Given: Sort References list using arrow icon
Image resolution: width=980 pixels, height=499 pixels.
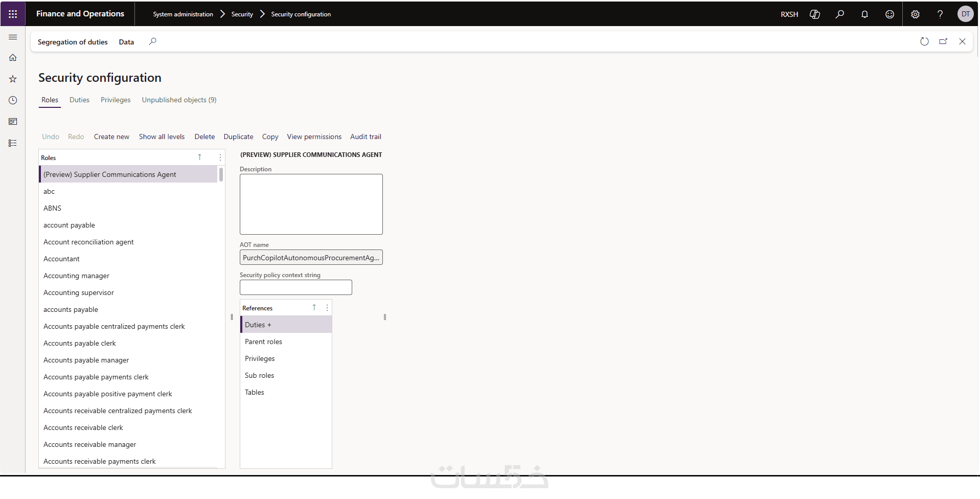Looking at the screenshot, I should (x=314, y=308).
